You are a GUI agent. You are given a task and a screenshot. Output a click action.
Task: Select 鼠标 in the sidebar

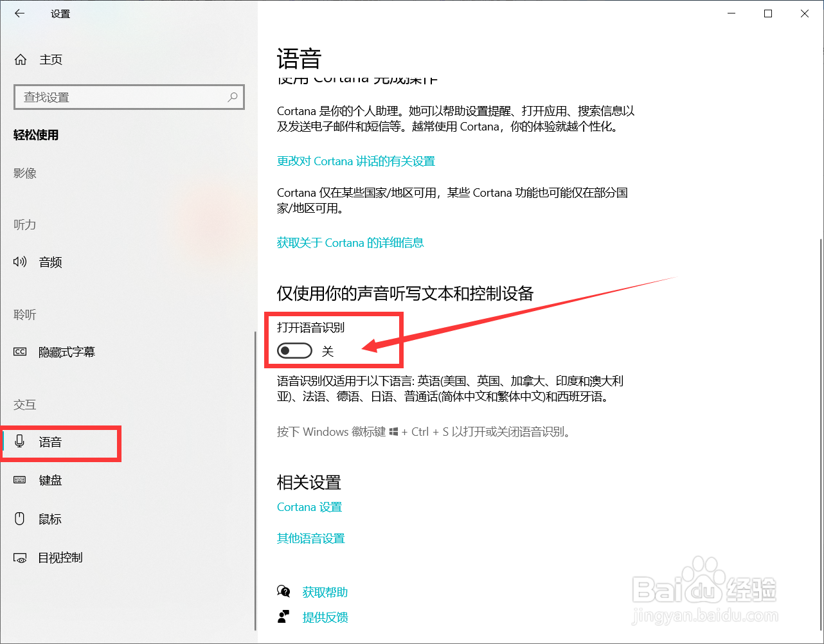(50, 519)
